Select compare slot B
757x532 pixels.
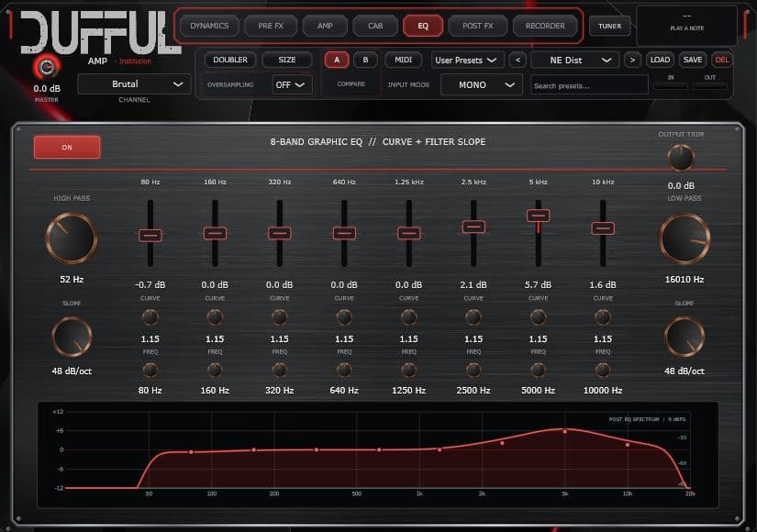(365, 60)
